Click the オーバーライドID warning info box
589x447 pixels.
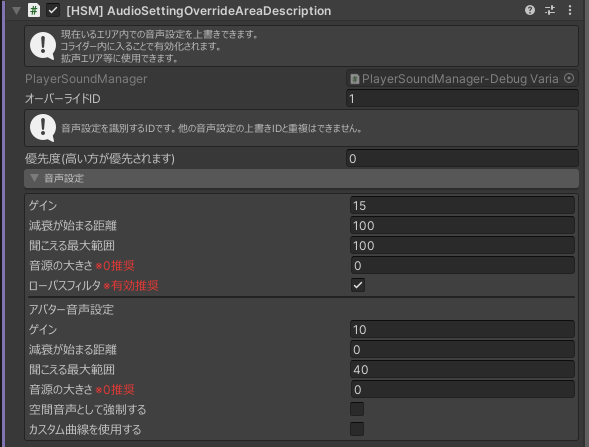(301, 128)
